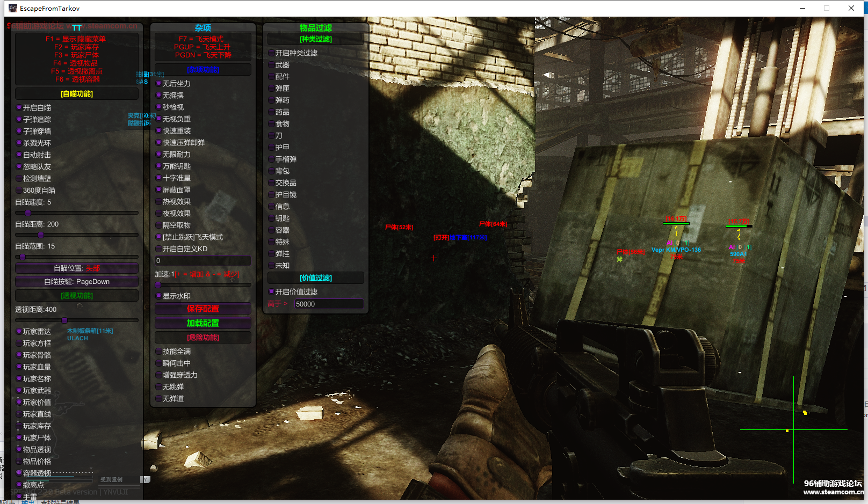The image size is (868, 504).
Task: Enable 360度自瞄 checkbox
Action: coord(19,190)
